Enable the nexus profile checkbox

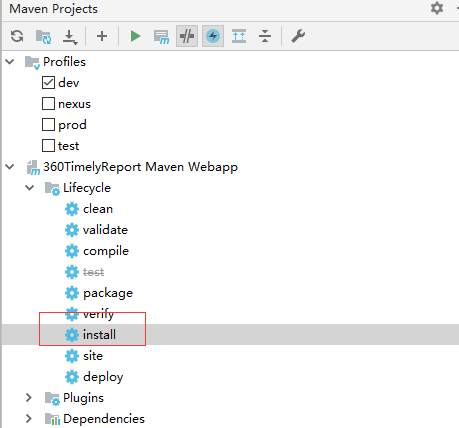point(48,104)
